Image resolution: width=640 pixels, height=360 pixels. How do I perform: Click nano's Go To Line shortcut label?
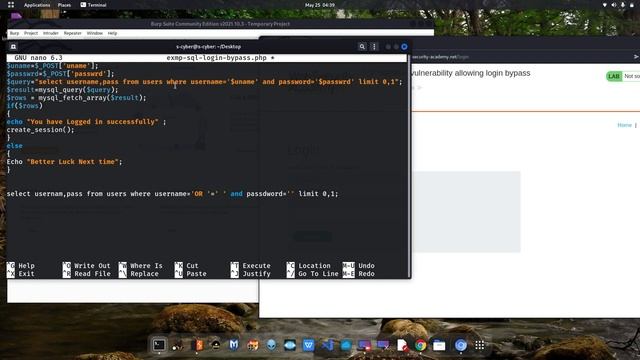318,274
